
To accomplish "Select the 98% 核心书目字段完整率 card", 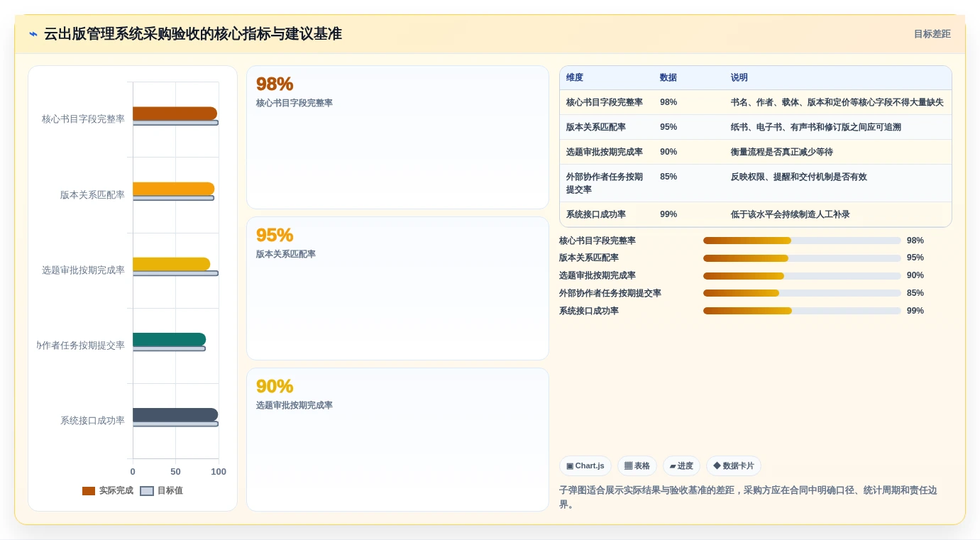I will (397, 138).
